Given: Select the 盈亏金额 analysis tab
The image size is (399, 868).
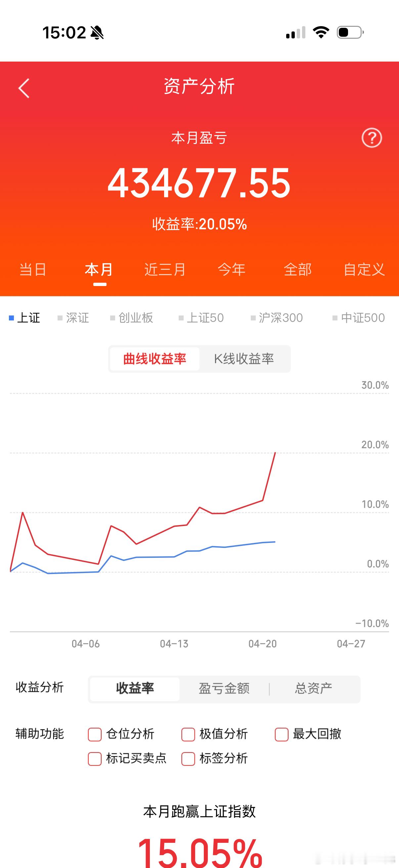Looking at the screenshot, I should click(x=224, y=689).
